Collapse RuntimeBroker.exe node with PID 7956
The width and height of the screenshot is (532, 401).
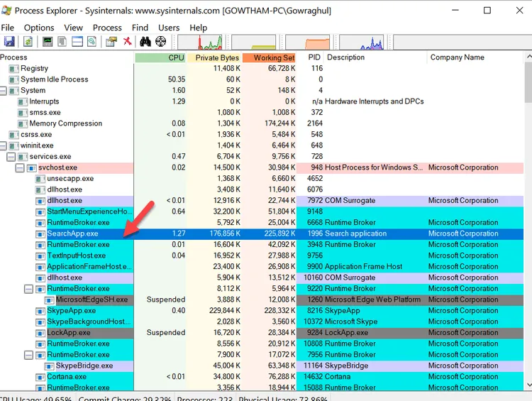coord(29,355)
